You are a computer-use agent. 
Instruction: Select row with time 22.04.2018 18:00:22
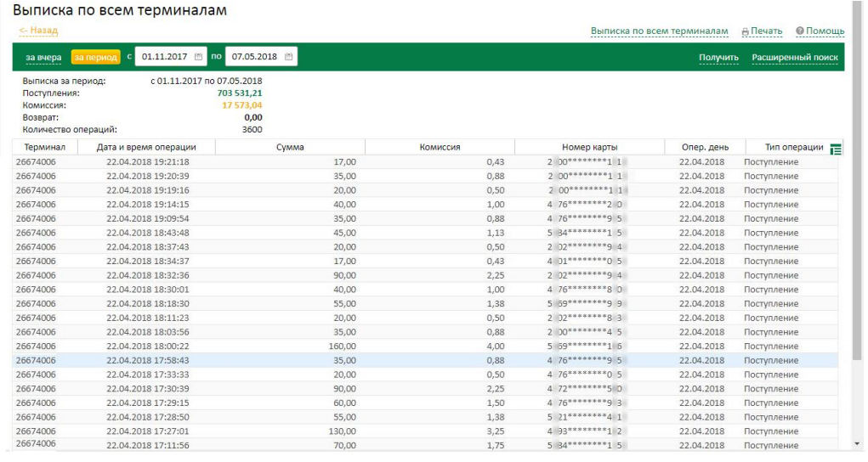pos(425,346)
